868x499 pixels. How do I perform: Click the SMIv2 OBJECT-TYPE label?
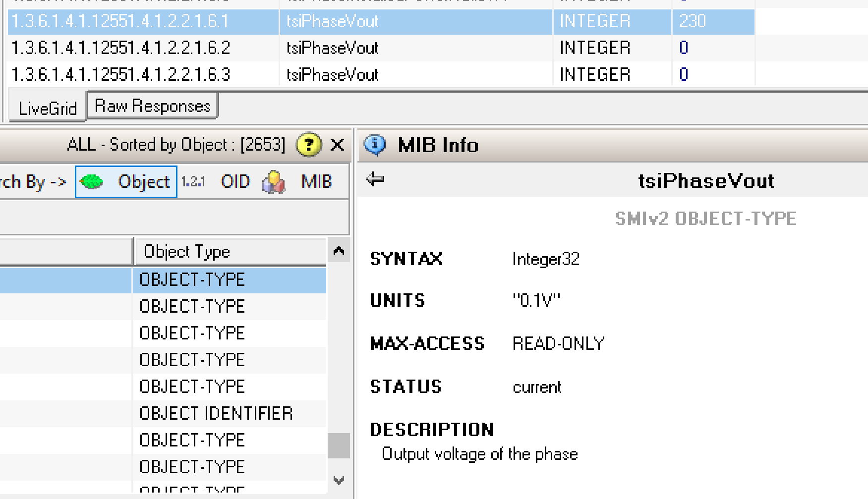[706, 219]
